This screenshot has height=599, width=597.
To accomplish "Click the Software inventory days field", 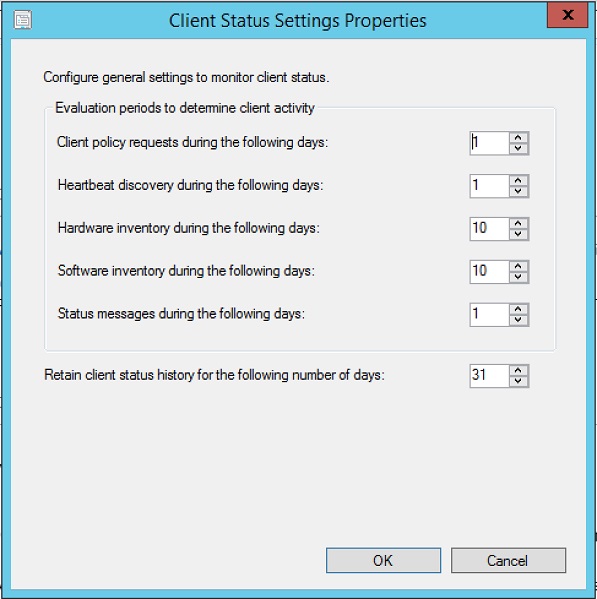I will point(490,271).
